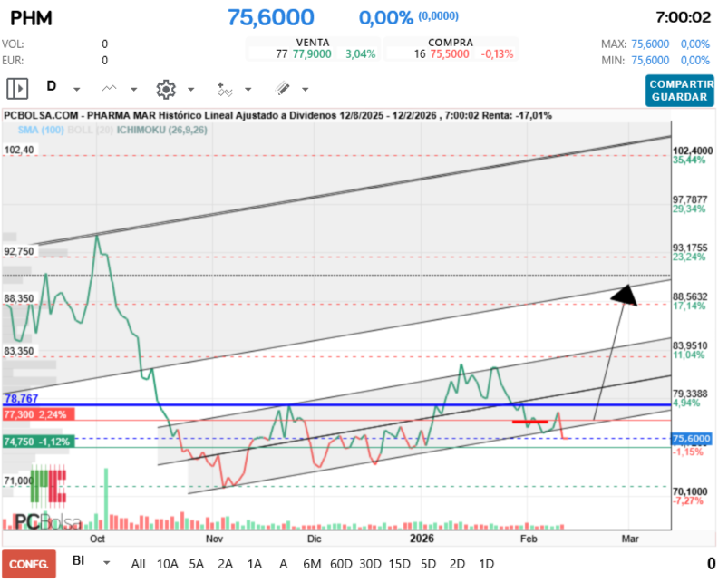Click the D daily interval icon
This screenshot has width=728, height=583.
pos(51,89)
